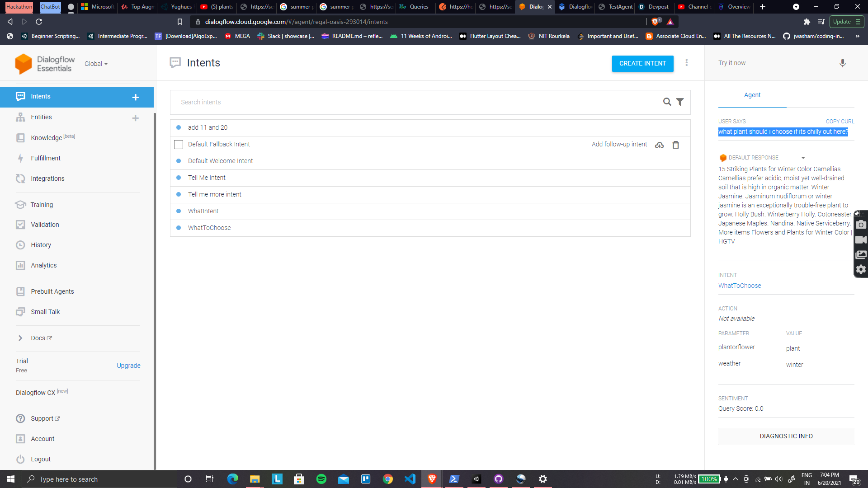Select the add 11 and 20 bullet
The width and height of the screenshot is (868, 488).
(179, 127)
